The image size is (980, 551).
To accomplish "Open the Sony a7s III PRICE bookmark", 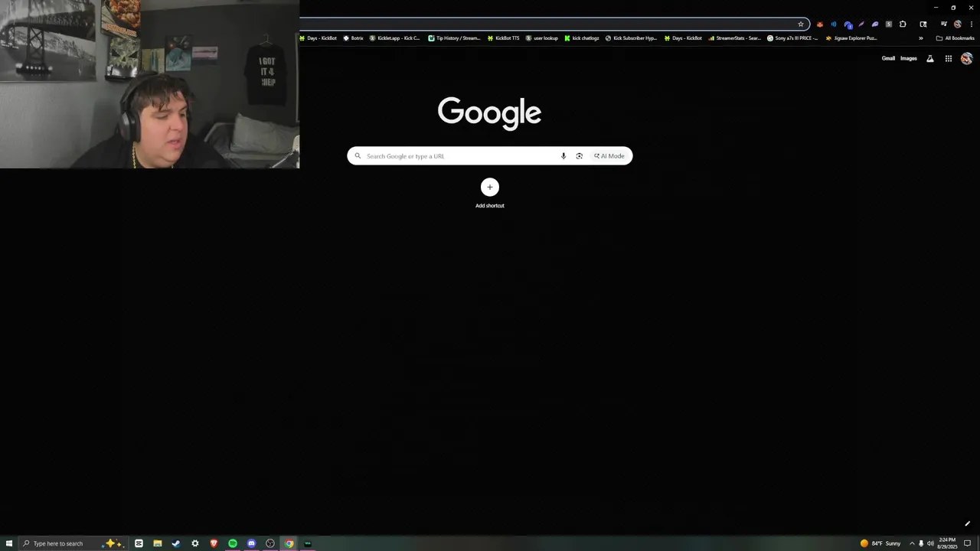I will (793, 37).
